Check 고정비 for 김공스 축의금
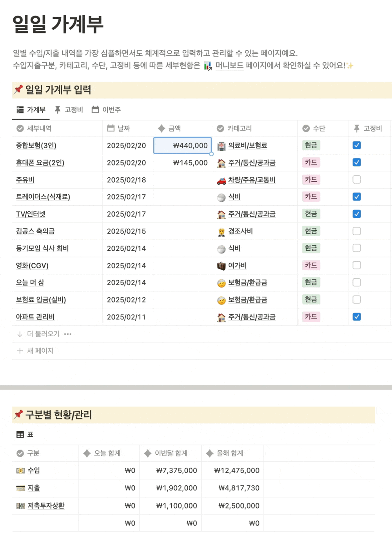Screen dimensions: 392x534 point(357,231)
